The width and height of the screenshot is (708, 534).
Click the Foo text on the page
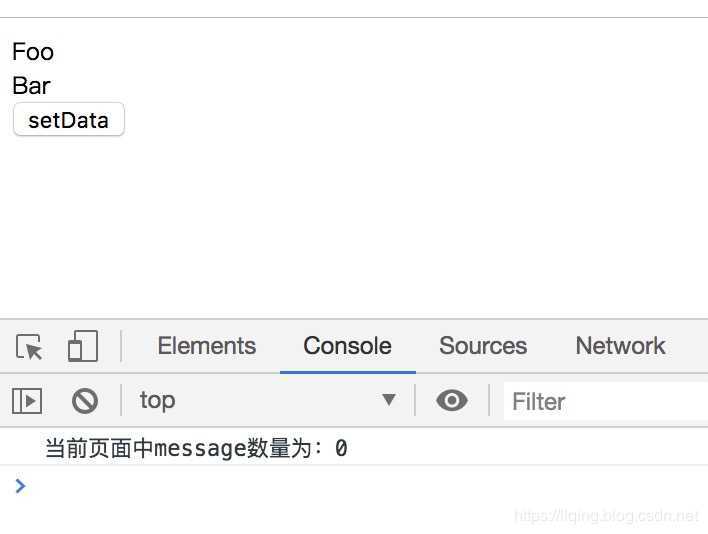tap(33, 51)
